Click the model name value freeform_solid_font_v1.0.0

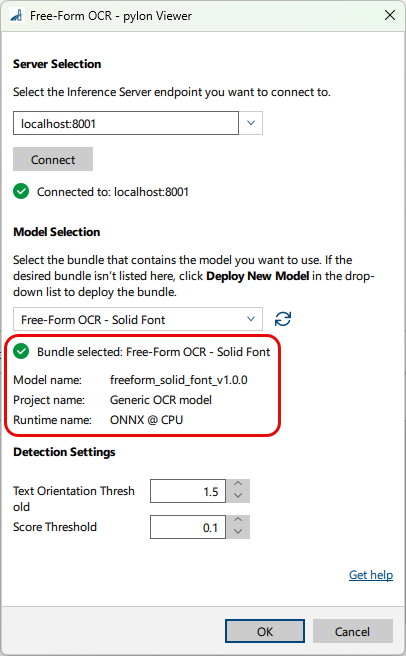pos(178,380)
